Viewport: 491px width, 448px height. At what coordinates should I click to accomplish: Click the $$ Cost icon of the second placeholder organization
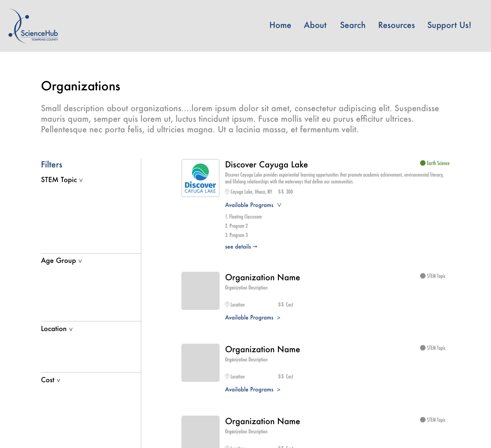(281, 376)
